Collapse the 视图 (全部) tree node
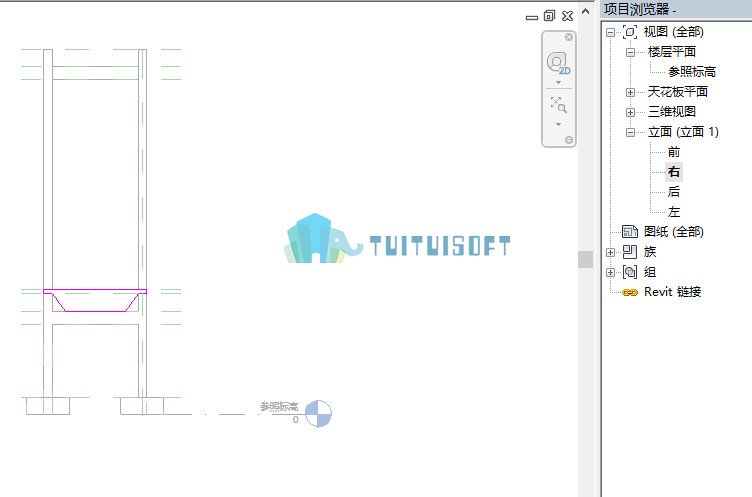The width and height of the screenshot is (752, 497). click(x=610, y=33)
